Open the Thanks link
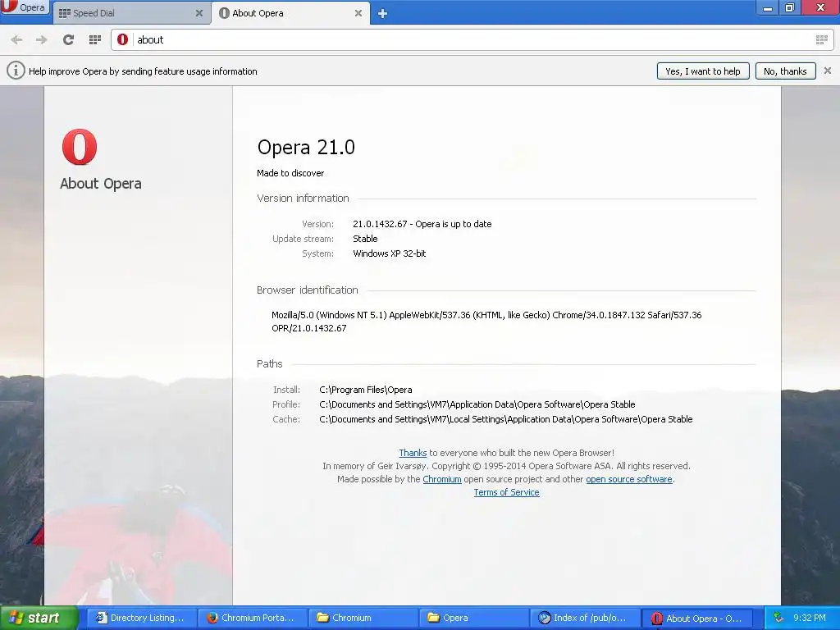The width and height of the screenshot is (840, 630). click(413, 453)
